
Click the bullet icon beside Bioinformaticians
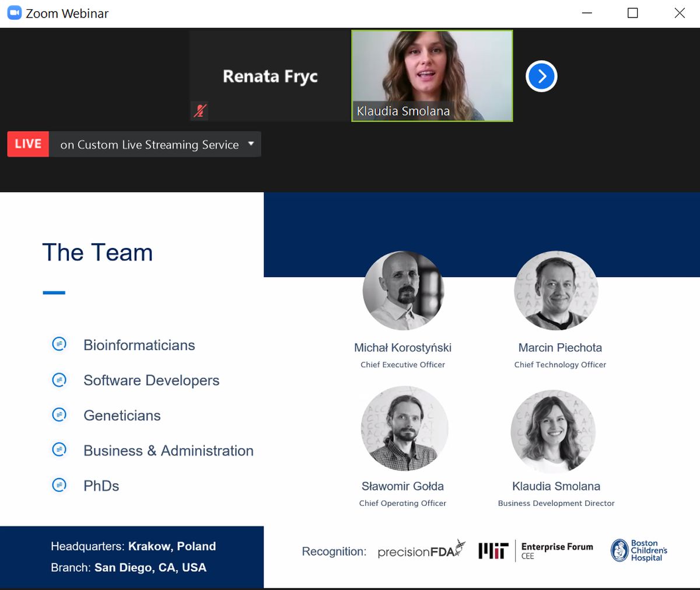(60, 344)
